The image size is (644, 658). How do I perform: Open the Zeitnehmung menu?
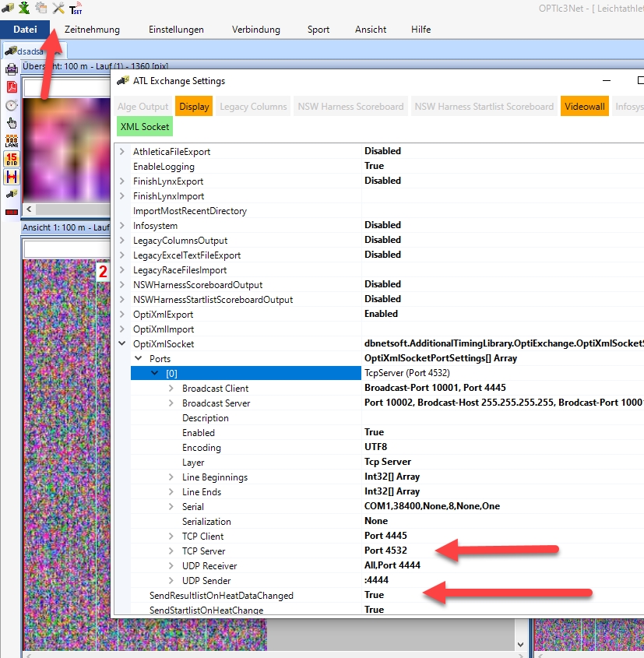pyautogui.click(x=92, y=30)
